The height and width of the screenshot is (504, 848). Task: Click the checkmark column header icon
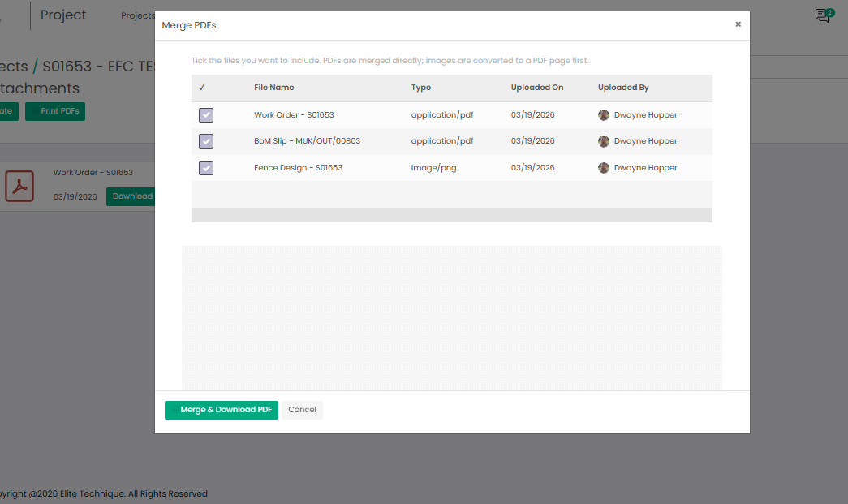202,88
